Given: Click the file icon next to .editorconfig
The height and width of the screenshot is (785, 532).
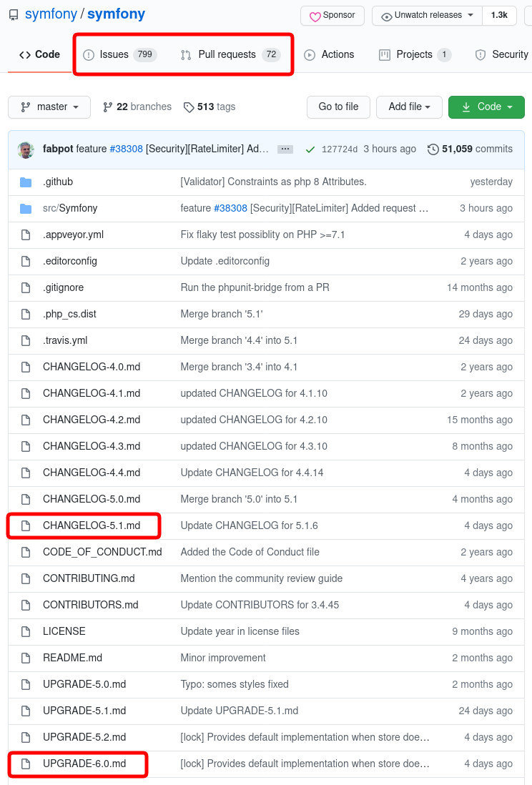Looking at the screenshot, I should coord(26,262).
